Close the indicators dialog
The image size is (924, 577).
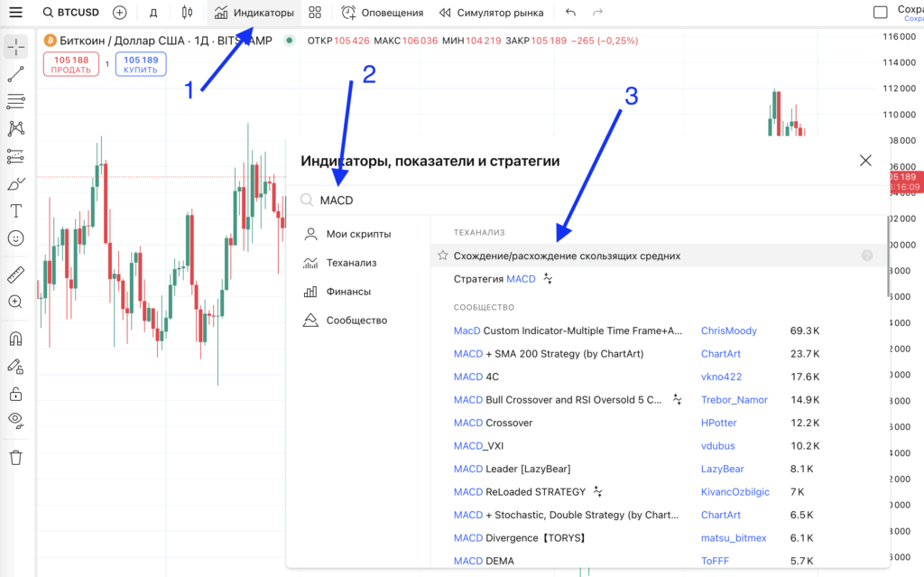[x=865, y=161]
